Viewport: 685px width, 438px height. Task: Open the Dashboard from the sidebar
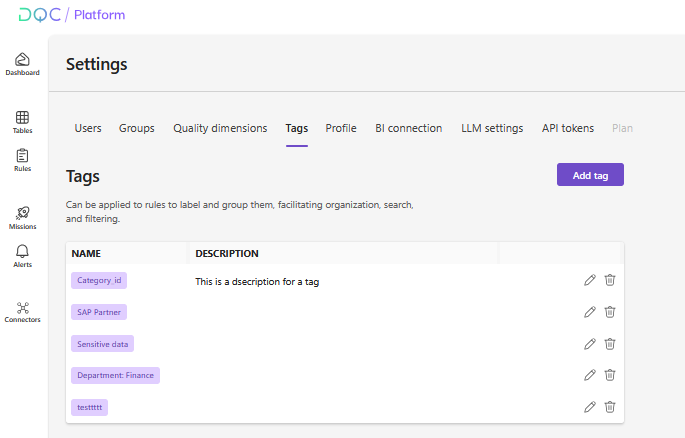pyautogui.click(x=22, y=64)
